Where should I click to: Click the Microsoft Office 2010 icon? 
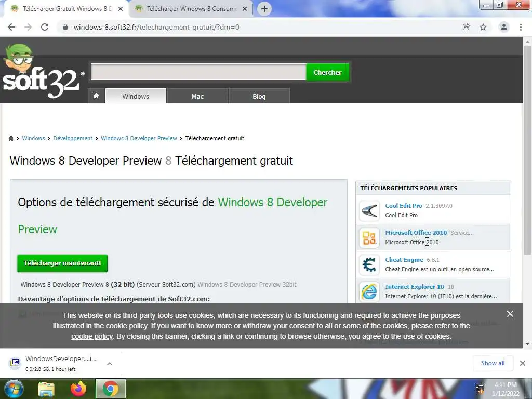pyautogui.click(x=369, y=238)
